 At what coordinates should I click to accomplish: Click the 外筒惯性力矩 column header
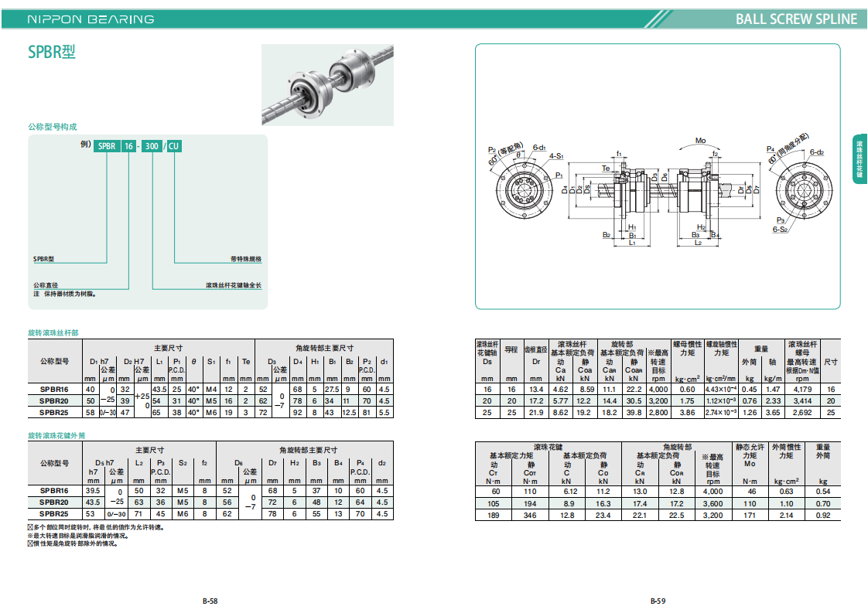(x=786, y=451)
